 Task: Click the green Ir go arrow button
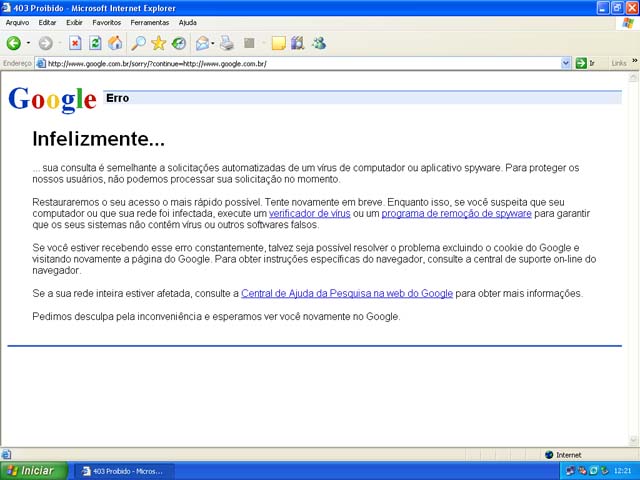coord(581,63)
